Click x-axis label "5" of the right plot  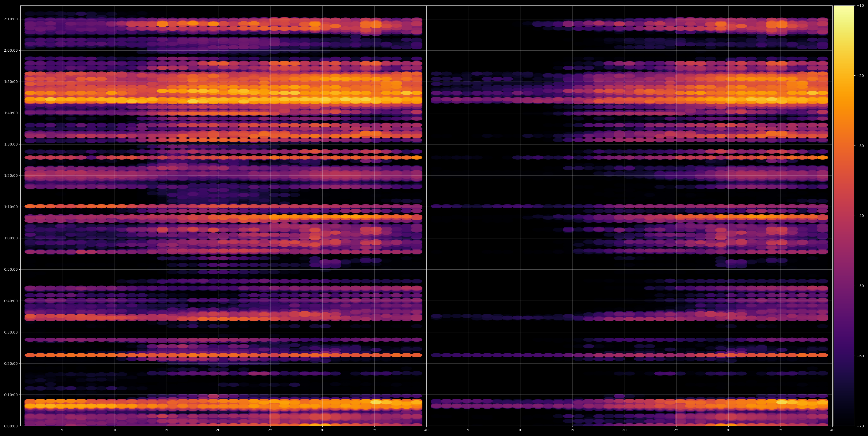[468, 430]
